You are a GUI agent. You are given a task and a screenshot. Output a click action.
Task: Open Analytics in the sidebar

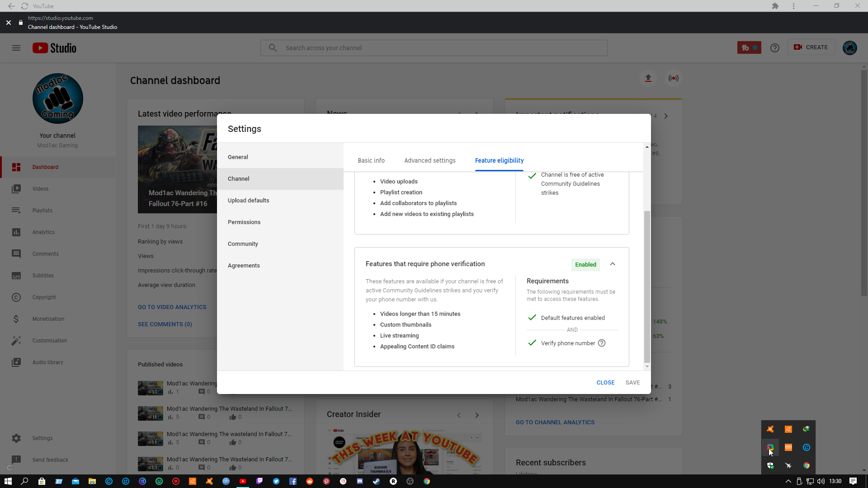click(58, 232)
